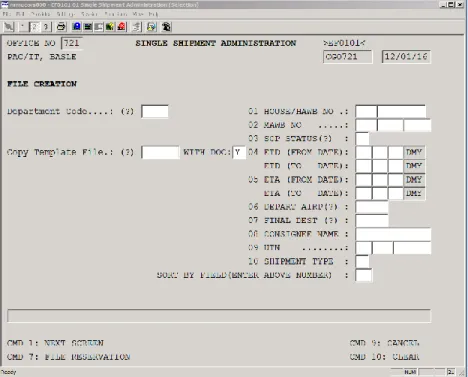
Task: Click the year box of ETD (FROM DATE)
Action: 396,152
